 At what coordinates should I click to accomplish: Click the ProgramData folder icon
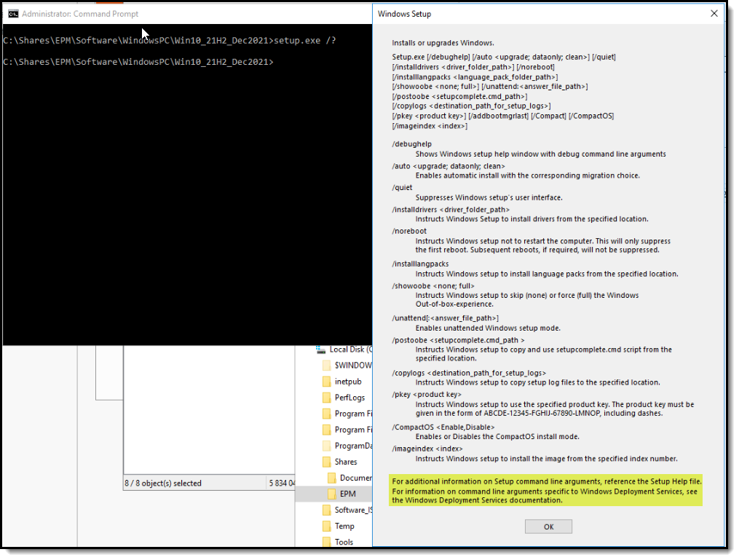tap(325, 445)
